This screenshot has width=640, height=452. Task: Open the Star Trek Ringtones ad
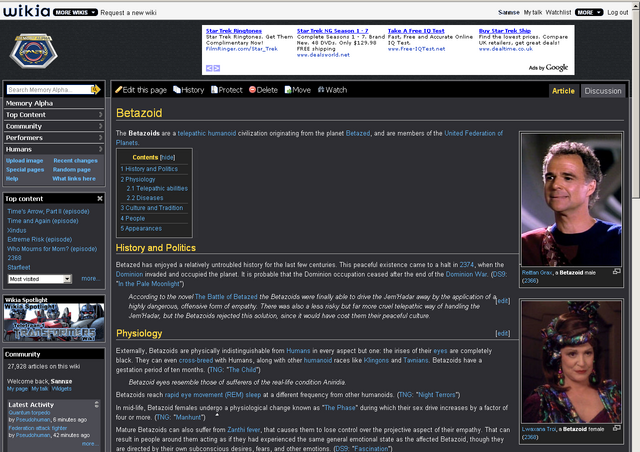tap(234, 31)
